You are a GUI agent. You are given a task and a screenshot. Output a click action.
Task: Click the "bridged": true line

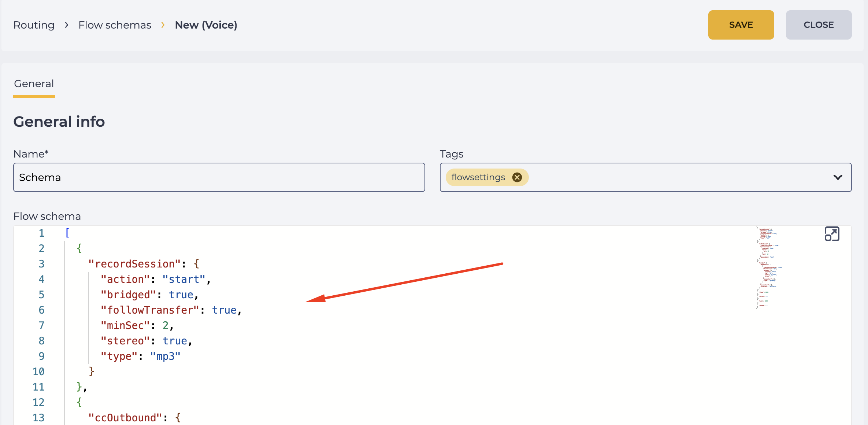pyautogui.click(x=149, y=295)
